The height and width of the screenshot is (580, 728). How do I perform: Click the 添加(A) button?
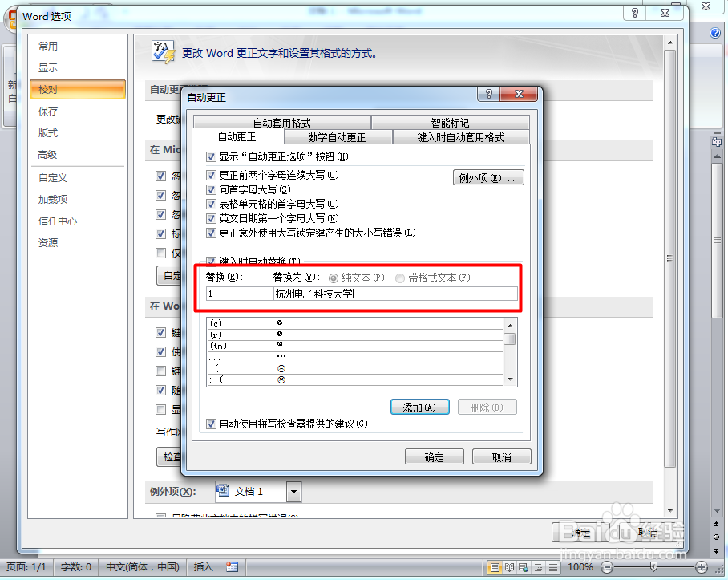pyautogui.click(x=419, y=408)
